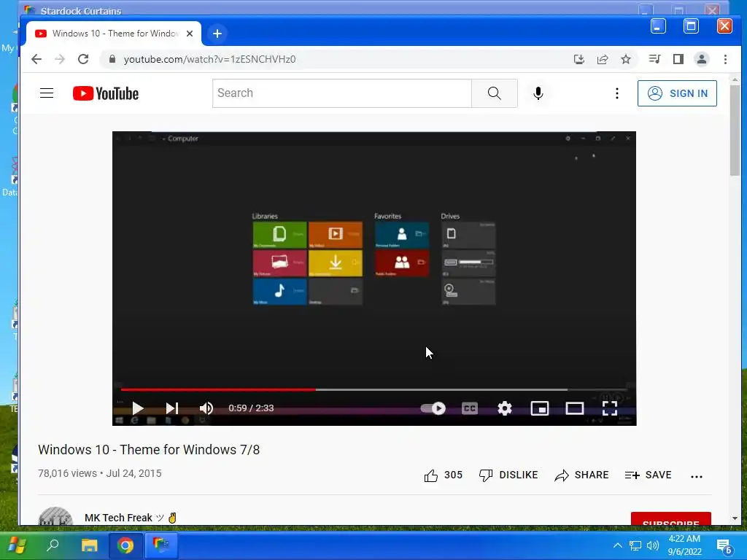
Task: Click the share page icon in address bar
Action: click(x=602, y=59)
